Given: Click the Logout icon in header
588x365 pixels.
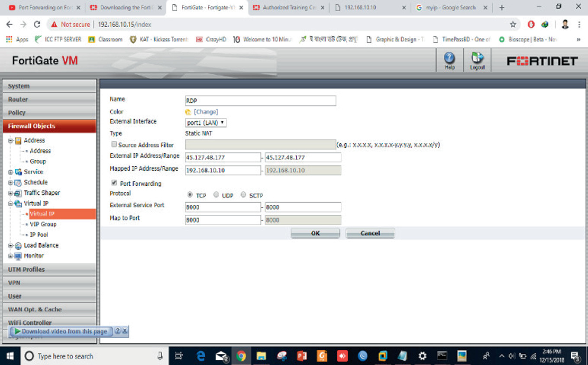Looking at the screenshot, I should (x=477, y=60).
